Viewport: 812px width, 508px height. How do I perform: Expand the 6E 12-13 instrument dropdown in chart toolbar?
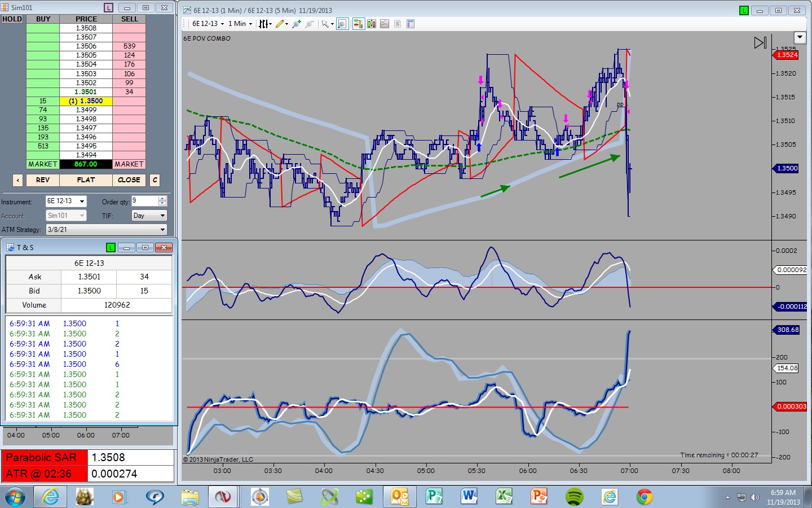[208, 24]
